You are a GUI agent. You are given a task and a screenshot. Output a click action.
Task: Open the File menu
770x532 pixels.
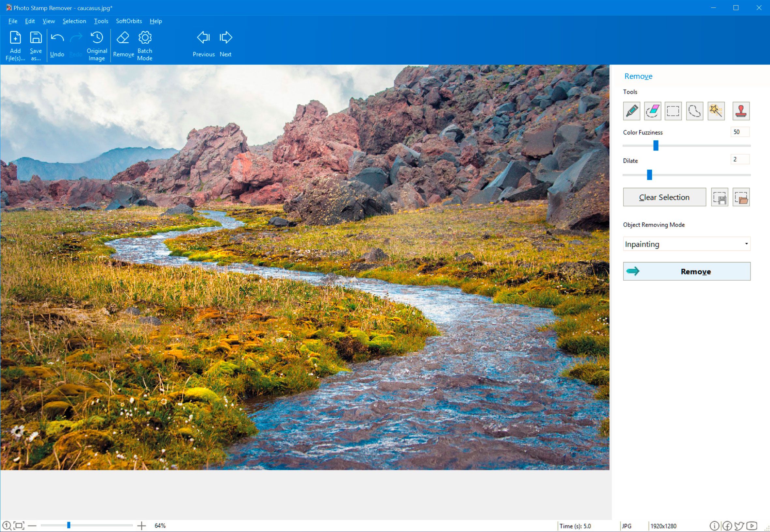coord(13,21)
